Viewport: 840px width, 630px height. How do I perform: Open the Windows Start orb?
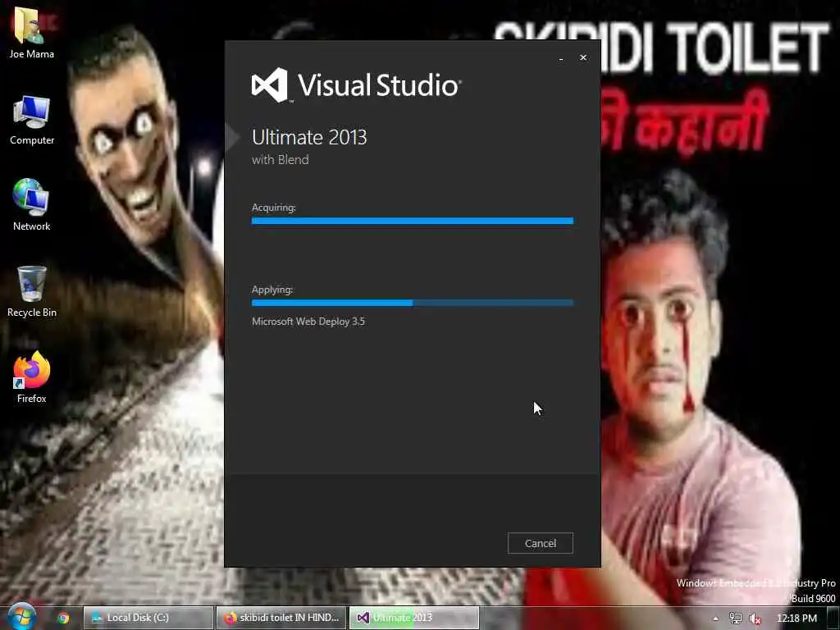[21, 617]
